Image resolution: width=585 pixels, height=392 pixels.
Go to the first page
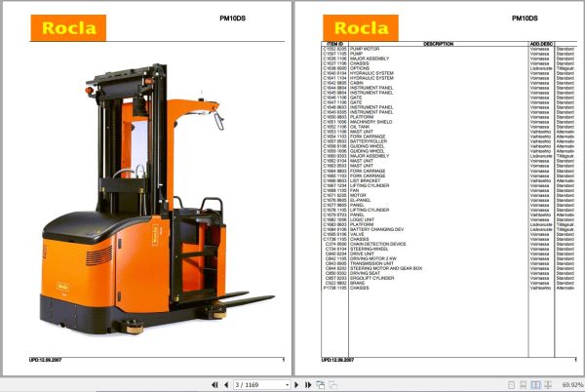214,384
